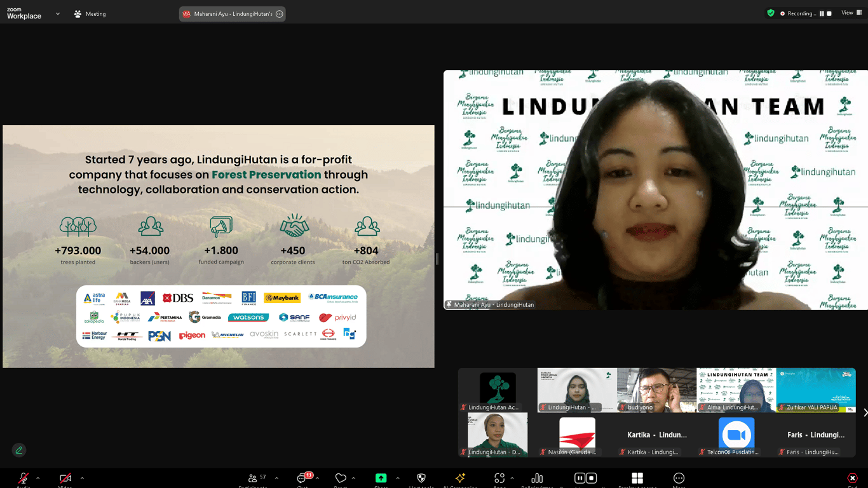Screen dimensions: 868x488
Task: Open the ellipsis options on Maharani Ayu tab
Action: pos(279,14)
